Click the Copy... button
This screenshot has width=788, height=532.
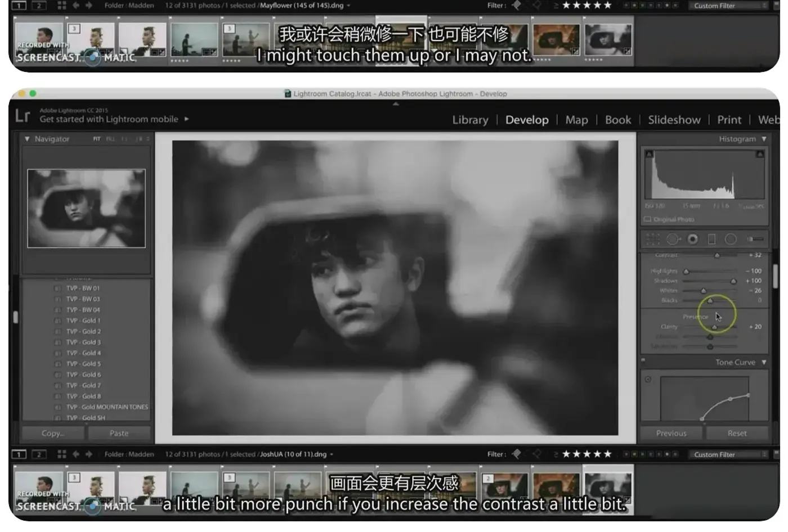53,433
